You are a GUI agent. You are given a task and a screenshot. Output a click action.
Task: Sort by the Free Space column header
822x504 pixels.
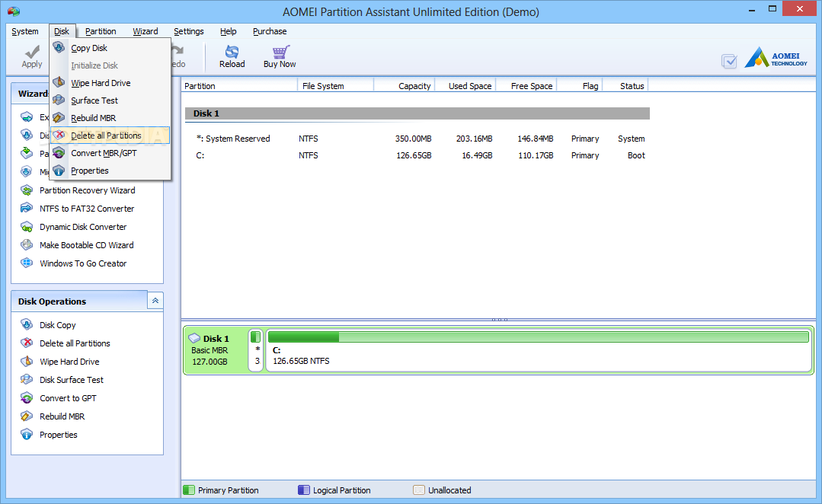pyautogui.click(x=526, y=86)
